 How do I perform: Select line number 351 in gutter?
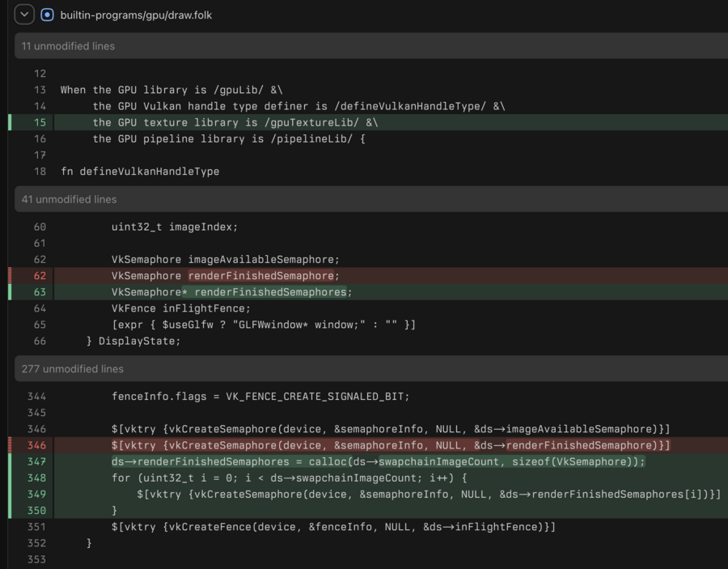point(36,526)
